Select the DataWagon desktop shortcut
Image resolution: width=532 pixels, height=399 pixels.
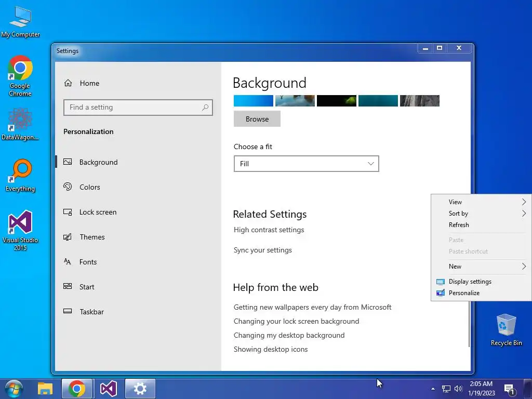point(20,124)
